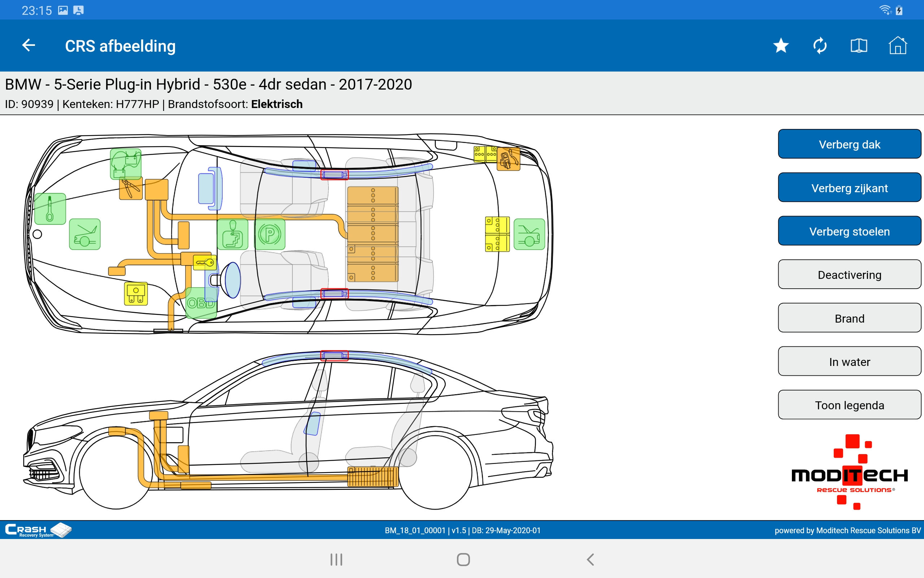
Task: Select the orange service disconnect icon at rear
Action: [509, 159]
